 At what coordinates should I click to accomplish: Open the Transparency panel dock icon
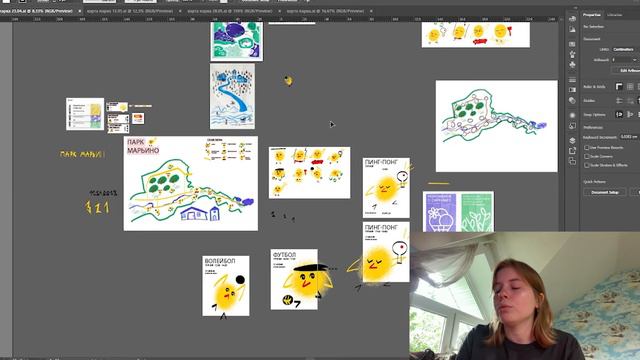(572, 100)
